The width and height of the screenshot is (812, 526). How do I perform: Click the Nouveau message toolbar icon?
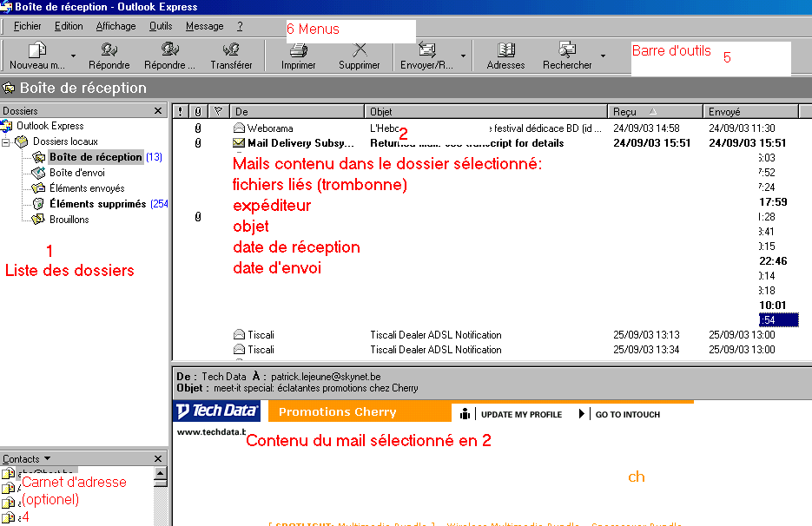pos(37,49)
